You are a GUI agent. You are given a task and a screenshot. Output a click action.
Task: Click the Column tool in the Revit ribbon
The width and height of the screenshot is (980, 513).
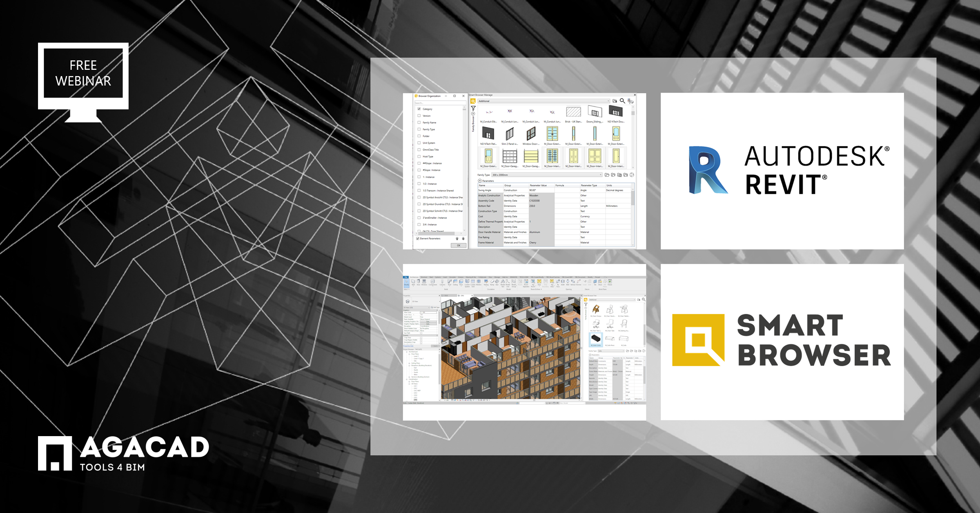tap(442, 283)
